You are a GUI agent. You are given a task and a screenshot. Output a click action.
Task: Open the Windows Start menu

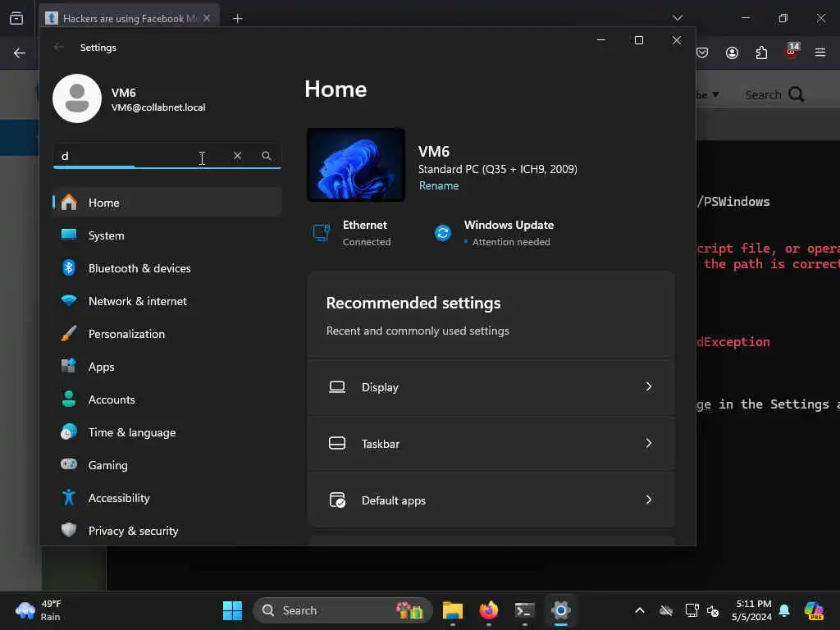(232, 610)
